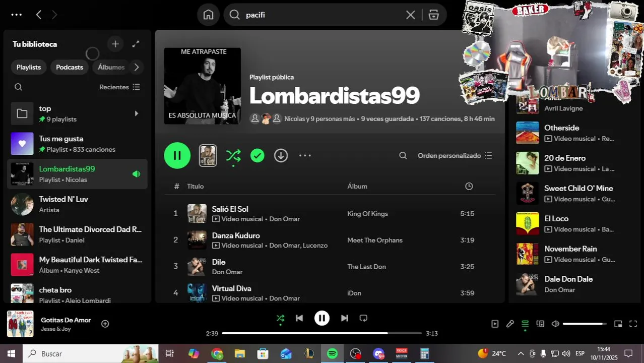The width and height of the screenshot is (644, 363).
Task: Filter library by Podcasts
Action: (70, 67)
